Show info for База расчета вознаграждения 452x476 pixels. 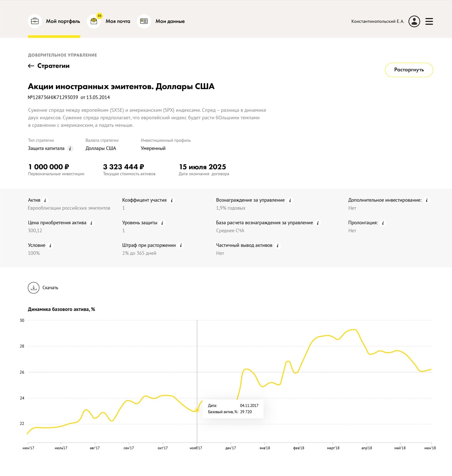coord(318,223)
